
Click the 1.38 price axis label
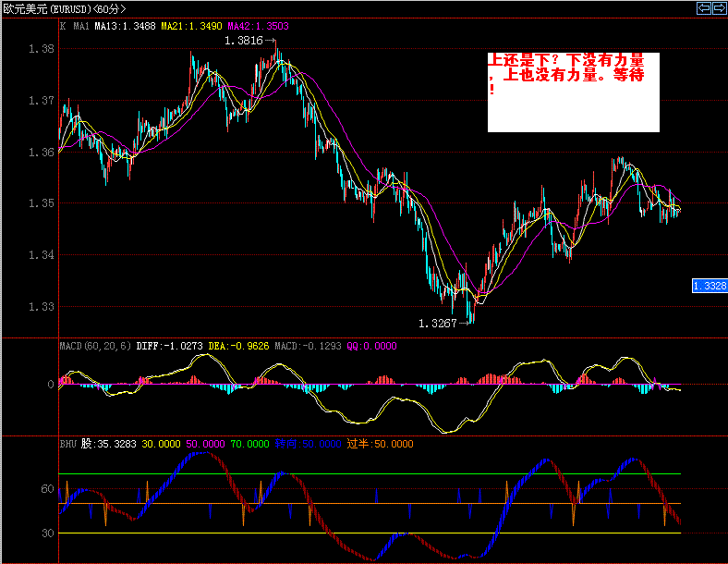(42, 49)
